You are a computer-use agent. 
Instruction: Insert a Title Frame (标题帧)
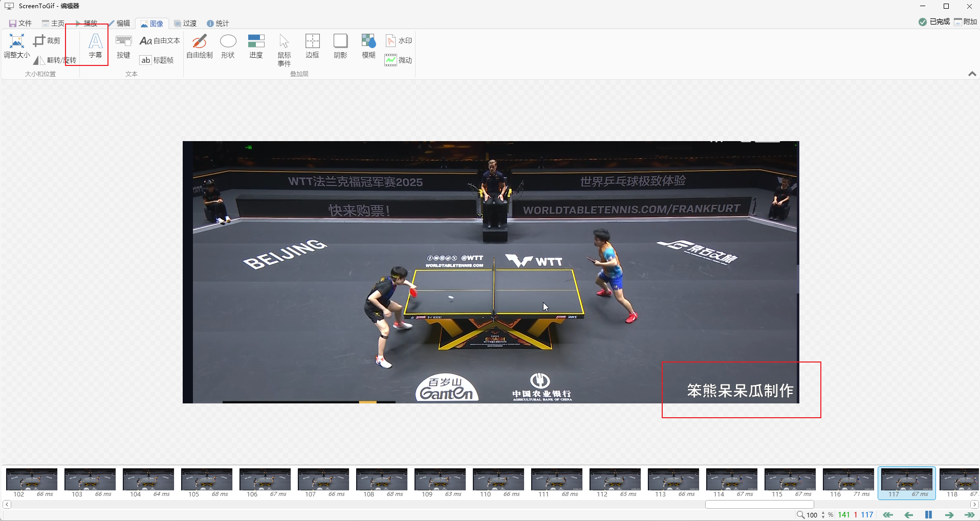pyautogui.click(x=157, y=60)
